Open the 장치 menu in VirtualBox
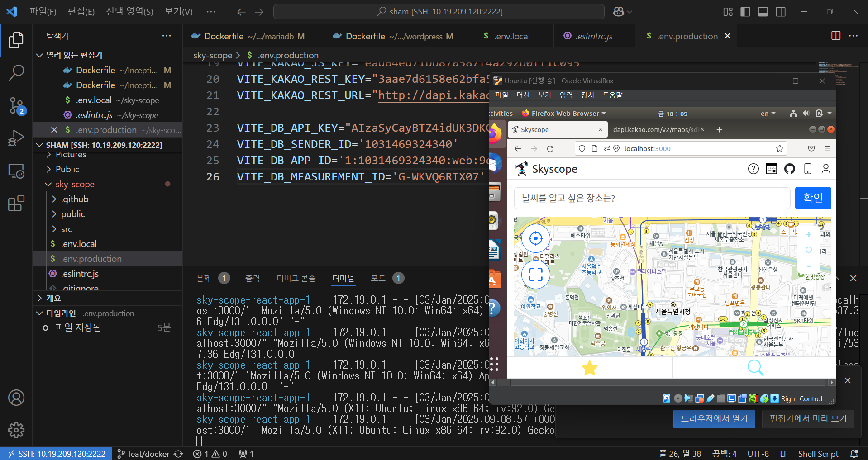The width and height of the screenshot is (868, 460). (x=587, y=95)
